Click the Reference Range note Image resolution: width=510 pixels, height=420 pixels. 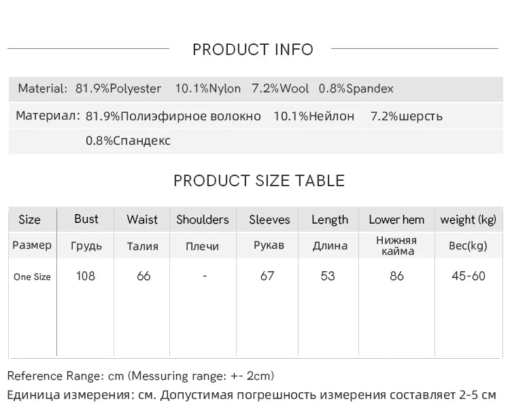click(141, 376)
